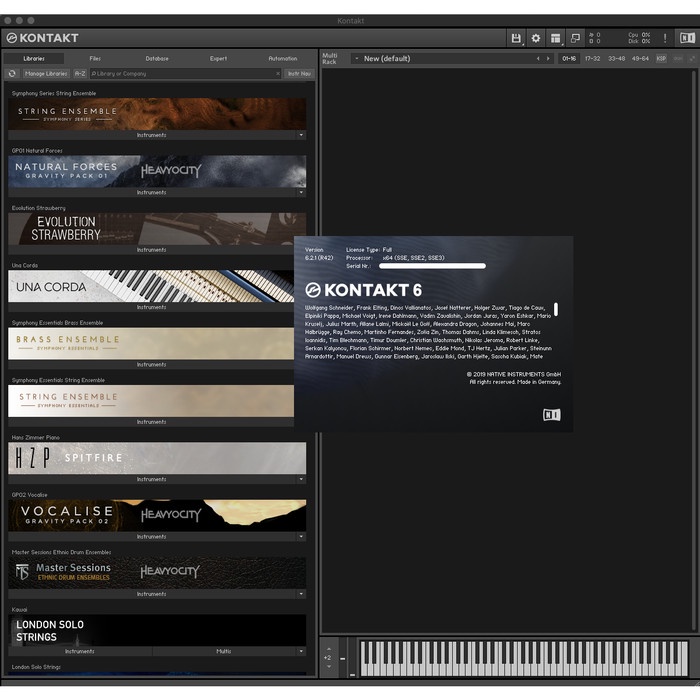700x700 pixels.
Task: Switch to the Automation tab
Action: 283,58
